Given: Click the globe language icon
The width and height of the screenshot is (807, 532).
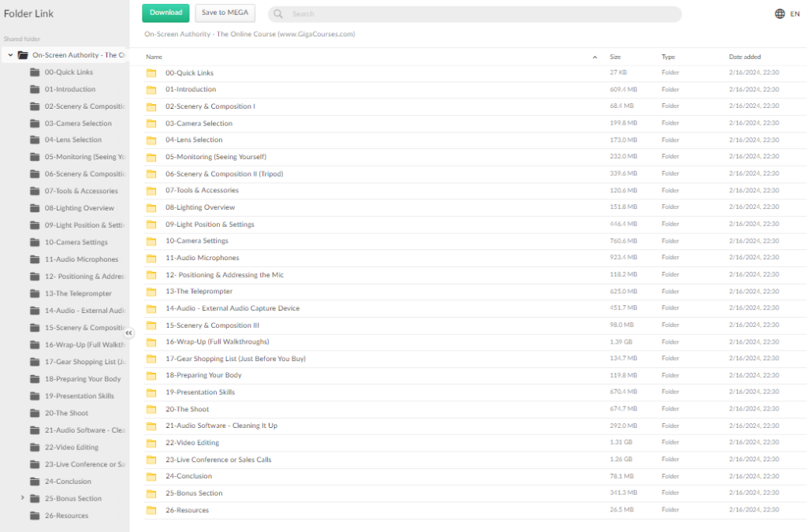Looking at the screenshot, I should pyautogui.click(x=779, y=13).
